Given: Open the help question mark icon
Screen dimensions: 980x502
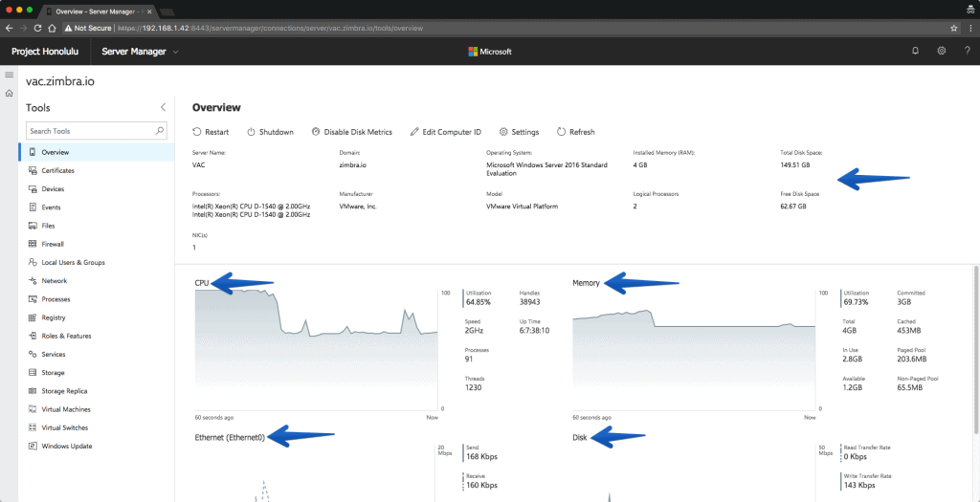Looking at the screenshot, I should (967, 52).
